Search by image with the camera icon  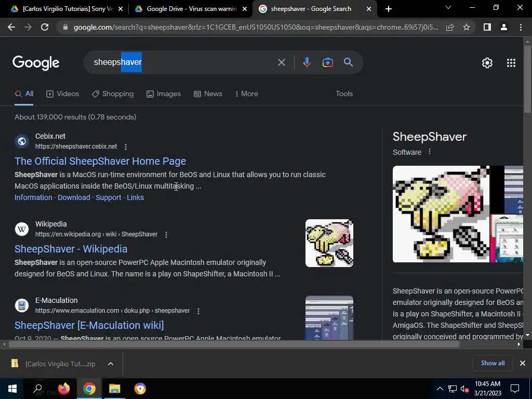(x=327, y=62)
